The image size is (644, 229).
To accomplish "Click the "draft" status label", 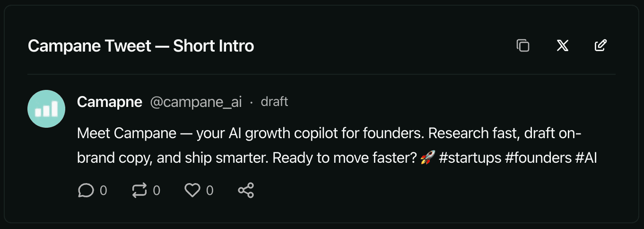I will [x=274, y=102].
